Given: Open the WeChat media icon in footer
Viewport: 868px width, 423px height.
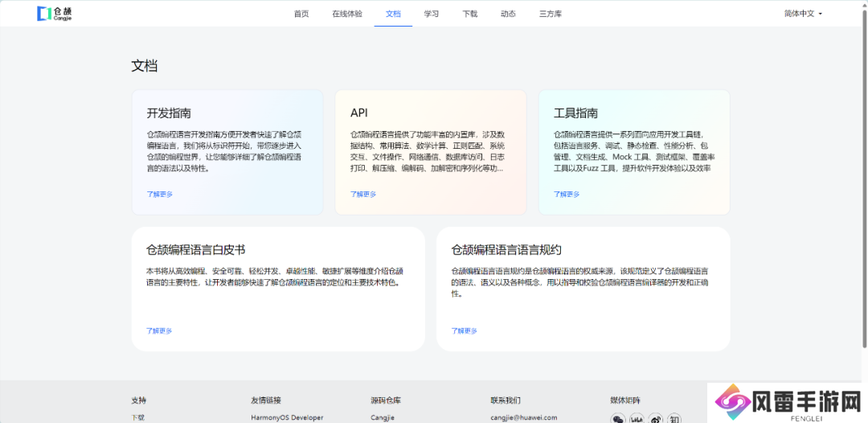Looking at the screenshot, I should coord(617,419).
